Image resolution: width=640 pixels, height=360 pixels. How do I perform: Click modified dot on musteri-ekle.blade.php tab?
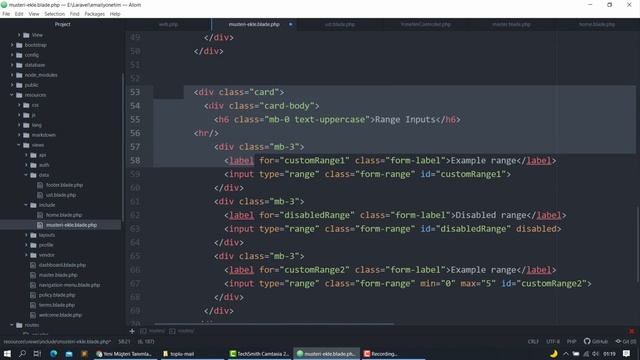point(291,24)
